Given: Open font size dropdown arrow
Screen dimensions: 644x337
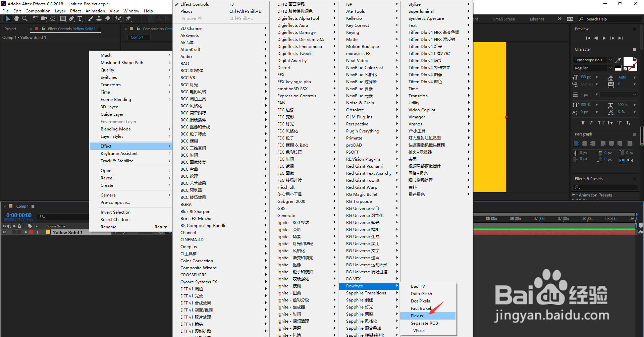Looking at the screenshot, I should click(597, 77).
